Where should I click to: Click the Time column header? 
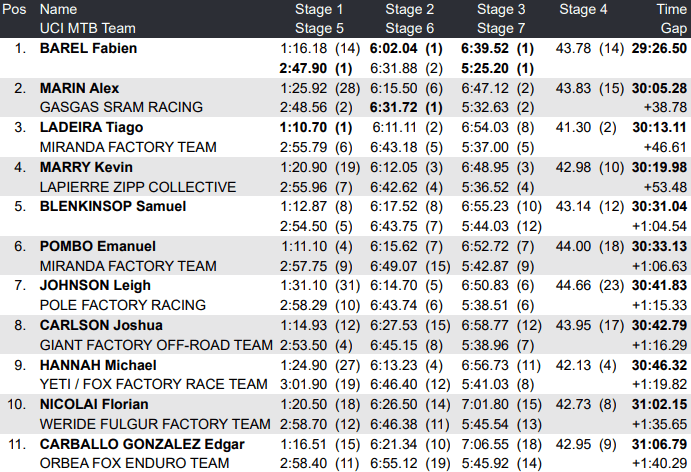click(x=671, y=9)
